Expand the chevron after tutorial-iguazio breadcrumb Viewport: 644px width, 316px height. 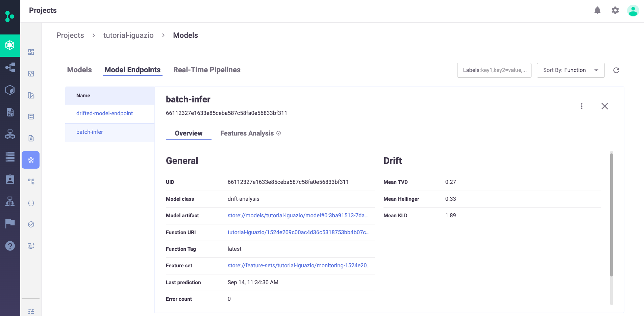tap(163, 35)
